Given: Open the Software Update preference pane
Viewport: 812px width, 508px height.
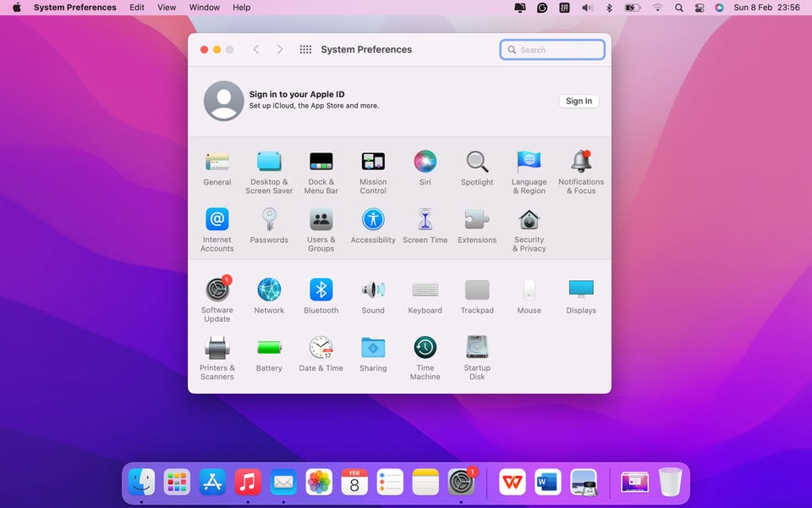Looking at the screenshot, I should pyautogui.click(x=217, y=290).
